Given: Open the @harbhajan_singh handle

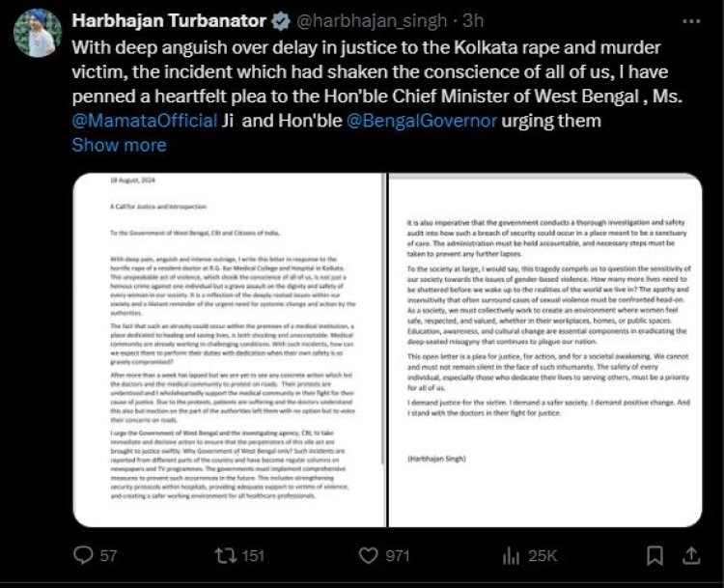Looking at the screenshot, I should pos(372,21).
